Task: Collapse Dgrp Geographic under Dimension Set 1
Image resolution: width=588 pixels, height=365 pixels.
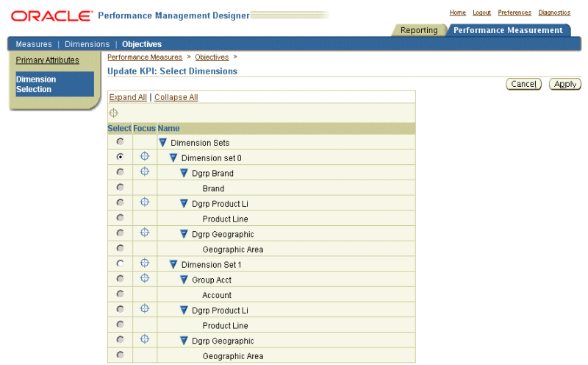Action: pyautogui.click(x=184, y=341)
